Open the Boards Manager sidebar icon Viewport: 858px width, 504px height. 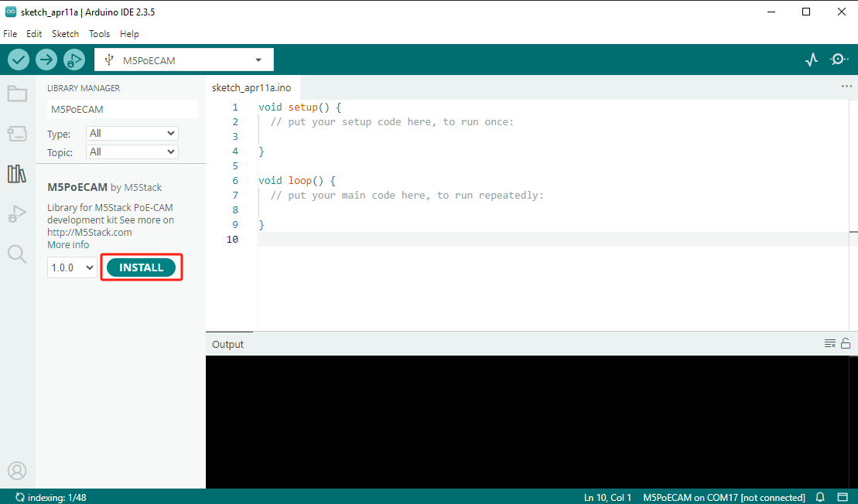pos(17,134)
